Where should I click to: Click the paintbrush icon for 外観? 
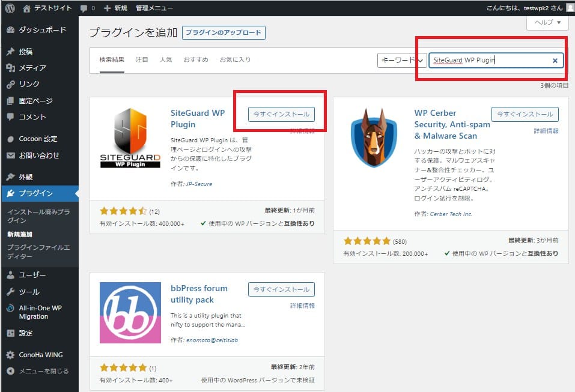point(11,177)
